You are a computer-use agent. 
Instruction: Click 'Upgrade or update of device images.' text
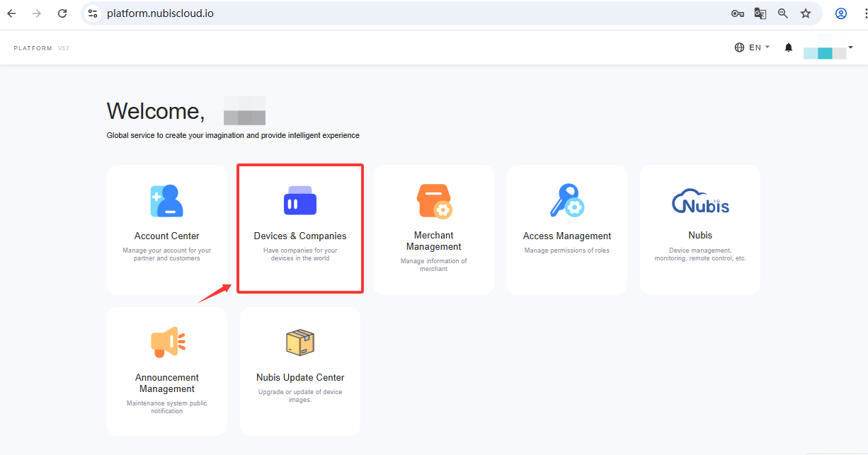coord(300,396)
